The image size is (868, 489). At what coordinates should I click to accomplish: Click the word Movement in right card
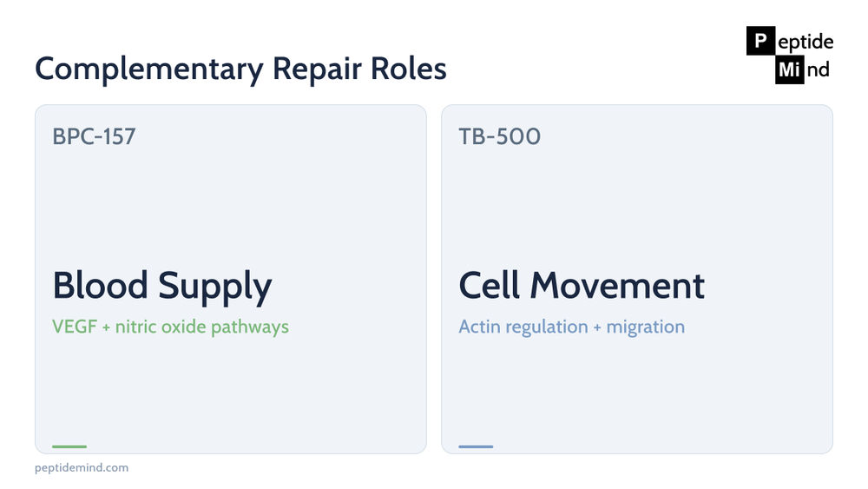(617, 287)
